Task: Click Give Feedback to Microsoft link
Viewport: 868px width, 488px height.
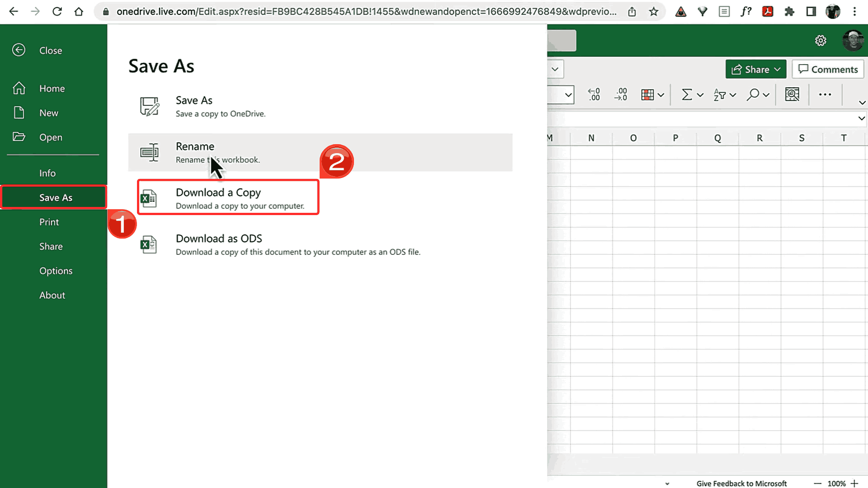Action: point(741,483)
